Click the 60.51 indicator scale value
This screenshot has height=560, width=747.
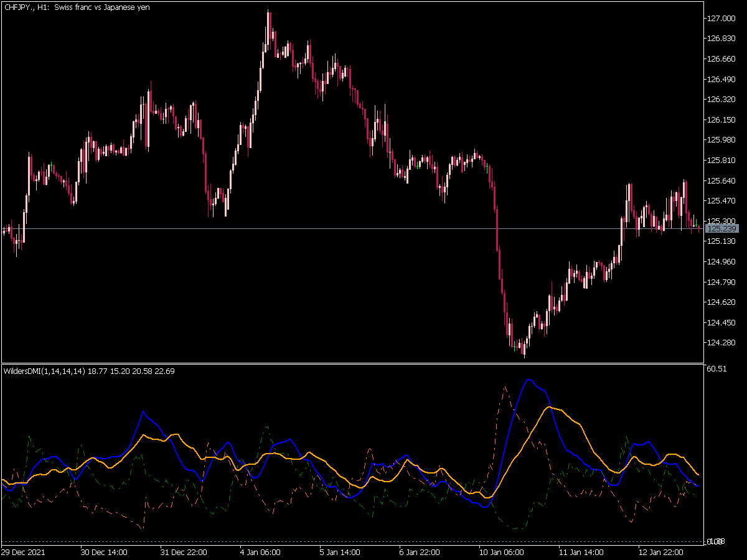tap(717, 369)
